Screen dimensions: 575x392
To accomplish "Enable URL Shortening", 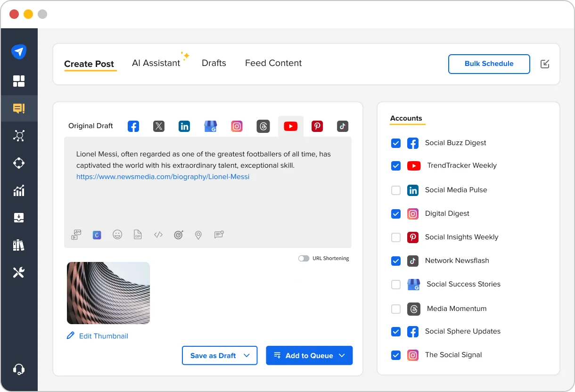I will 304,258.
